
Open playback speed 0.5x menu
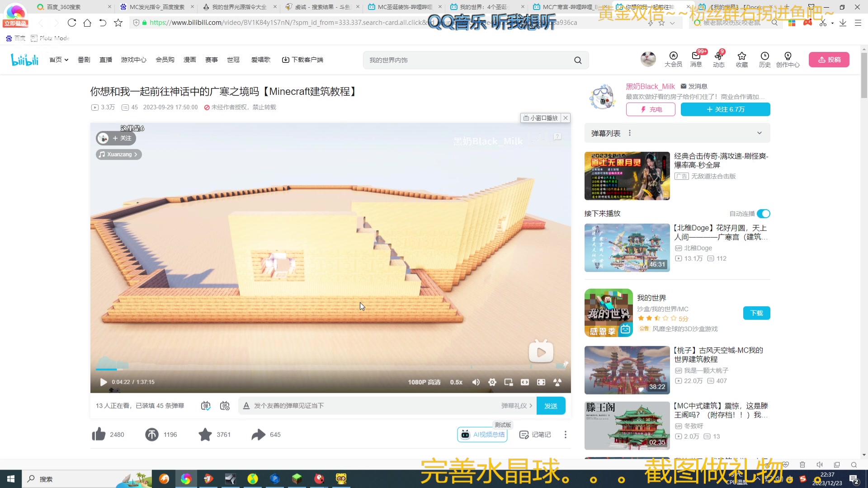(x=456, y=382)
